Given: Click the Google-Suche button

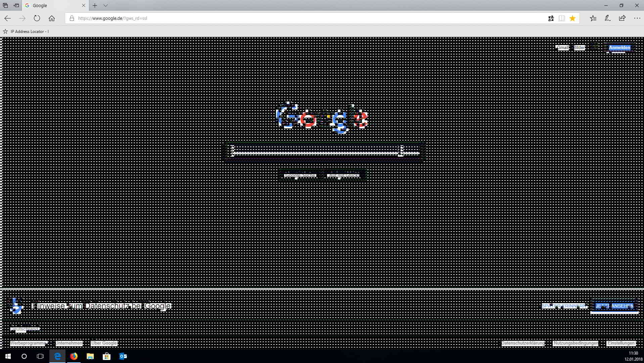Looking at the screenshot, I should pyautogui.click(x=300, y=175).
